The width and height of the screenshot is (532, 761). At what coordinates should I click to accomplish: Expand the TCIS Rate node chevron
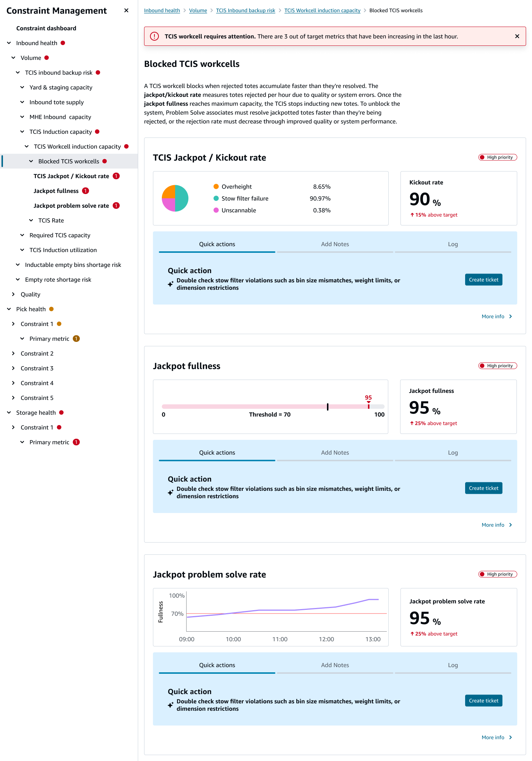[x=31, y=220]
